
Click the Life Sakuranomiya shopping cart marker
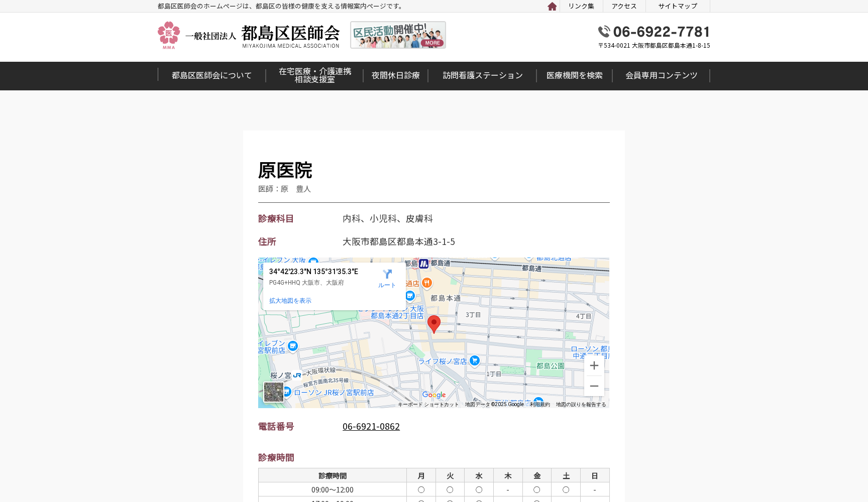[x=475, y=360]
